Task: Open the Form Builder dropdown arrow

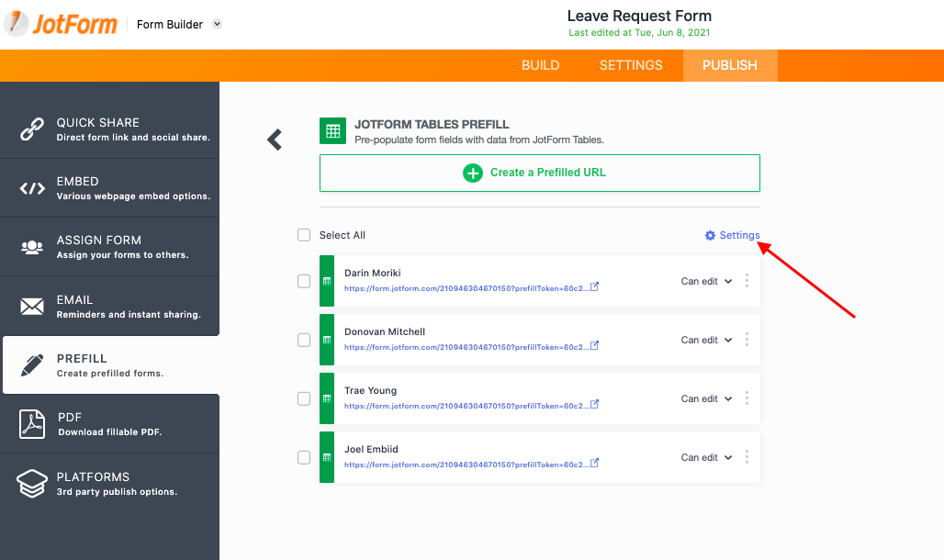Action: [218, 24]
